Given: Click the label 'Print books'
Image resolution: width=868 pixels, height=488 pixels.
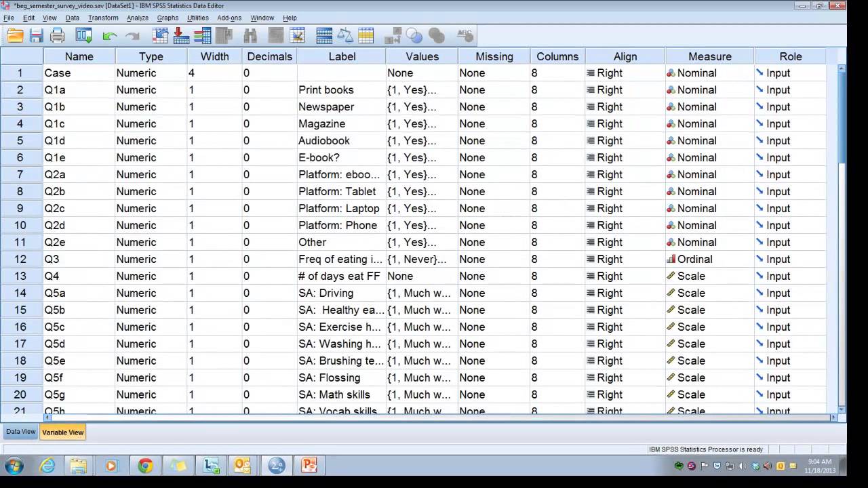Looking at the screenshot, I should (x=326, y=89).
